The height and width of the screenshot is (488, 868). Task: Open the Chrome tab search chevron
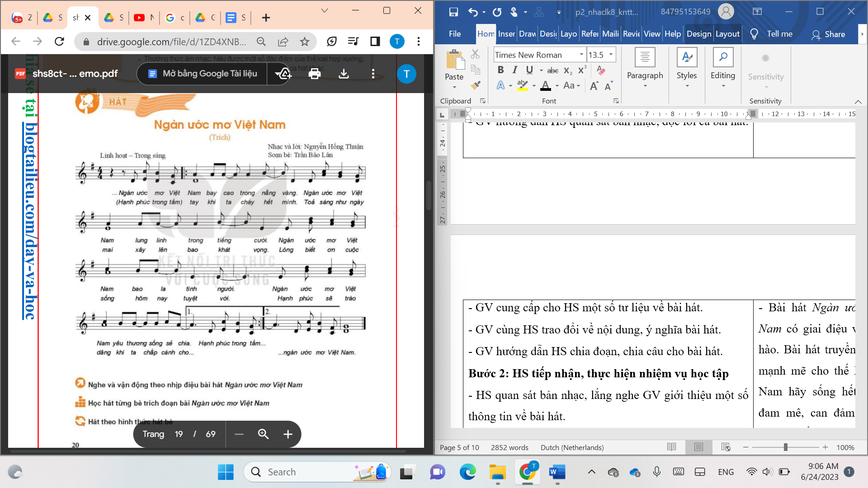[x=324, y=10]
